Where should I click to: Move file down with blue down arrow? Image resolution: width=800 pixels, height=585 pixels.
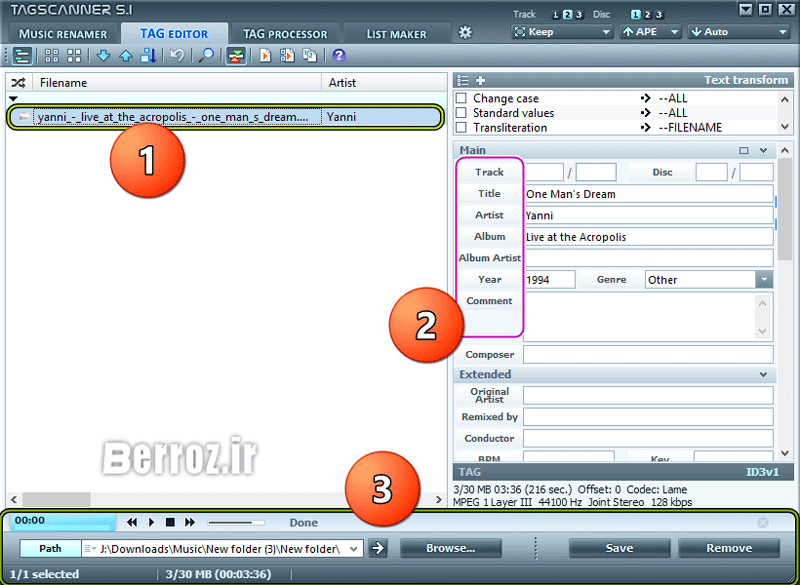pyautogui.click(x=104, y=56)
